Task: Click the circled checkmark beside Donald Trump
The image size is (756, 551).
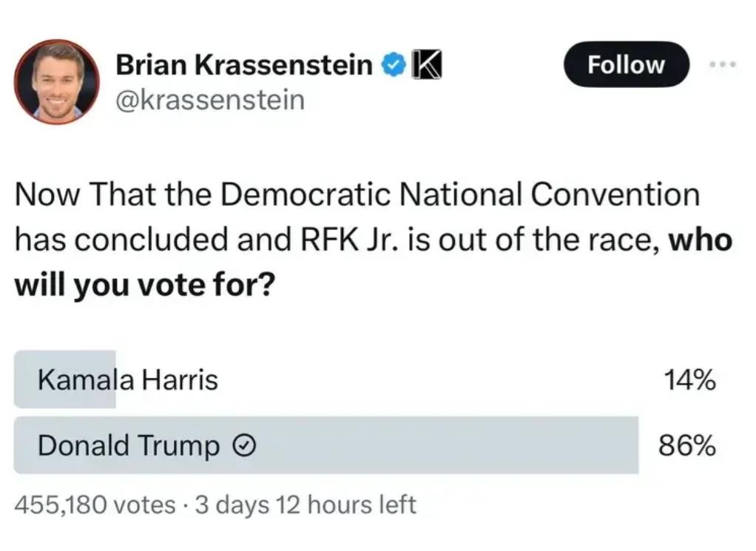Action: tap(243, 445)
